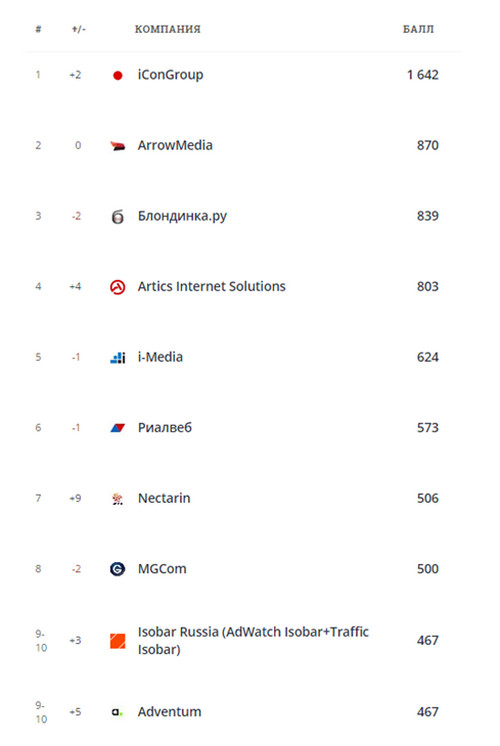Click the i-Media blue logo icon

[x=118, y=358]
